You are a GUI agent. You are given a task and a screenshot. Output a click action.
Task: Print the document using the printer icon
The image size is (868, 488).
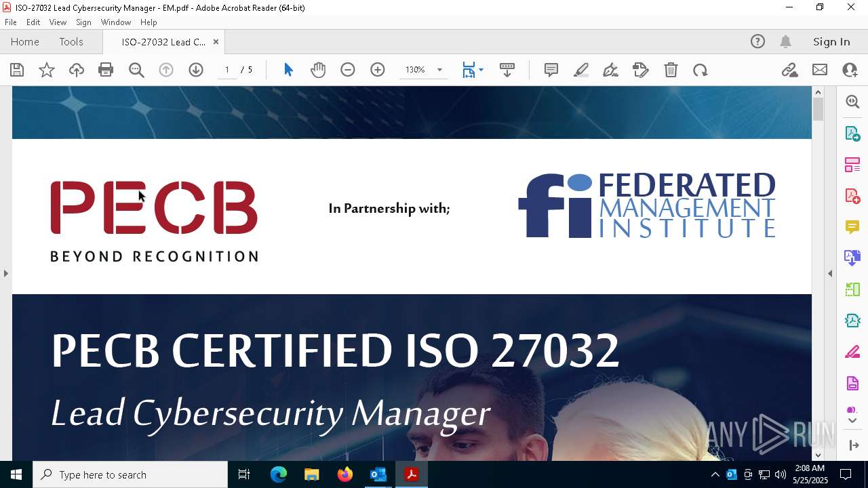pyautogui.click(x=106, y=70)
